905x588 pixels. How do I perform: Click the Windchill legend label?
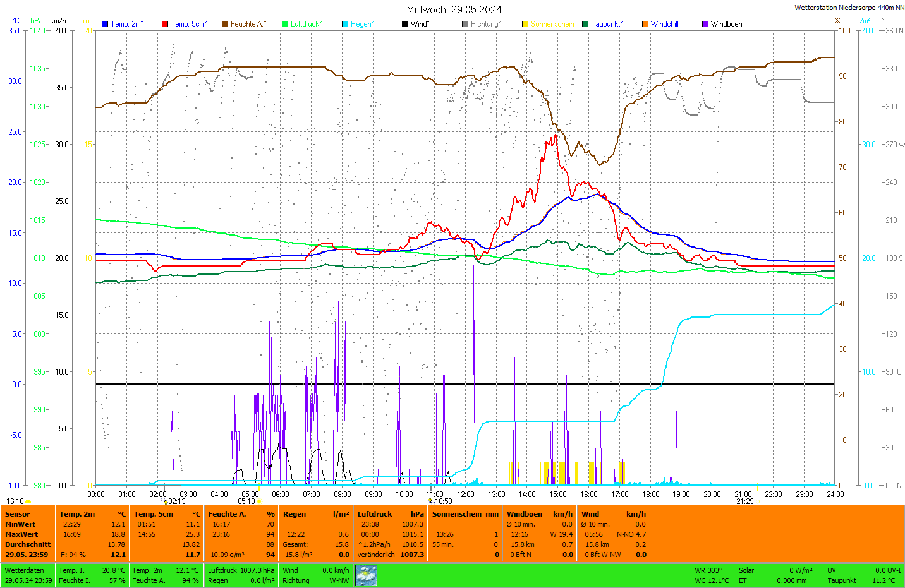tap(664, 24)
